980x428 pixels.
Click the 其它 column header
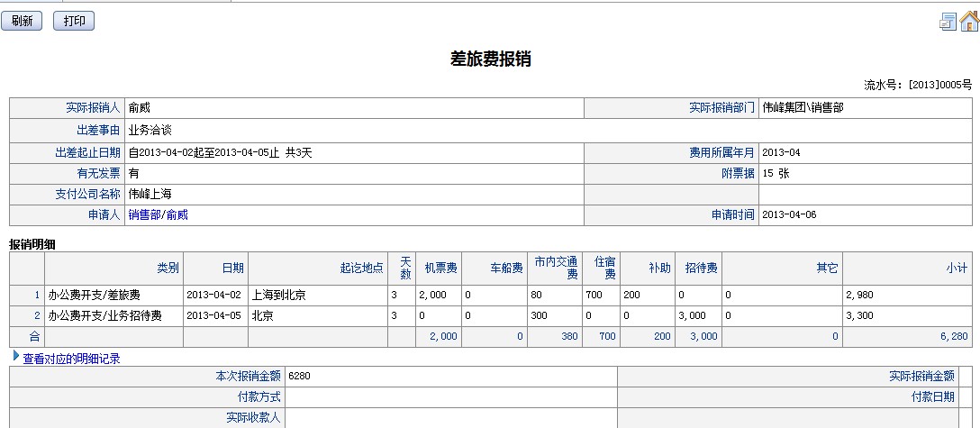827,268
